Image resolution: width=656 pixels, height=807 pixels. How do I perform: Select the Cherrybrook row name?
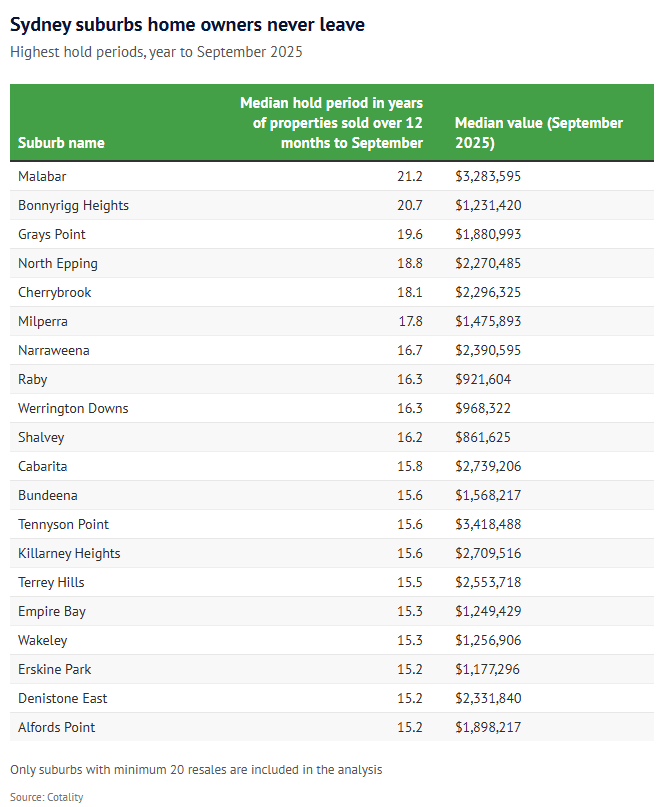pyautogui.click(x=54, y=292)
